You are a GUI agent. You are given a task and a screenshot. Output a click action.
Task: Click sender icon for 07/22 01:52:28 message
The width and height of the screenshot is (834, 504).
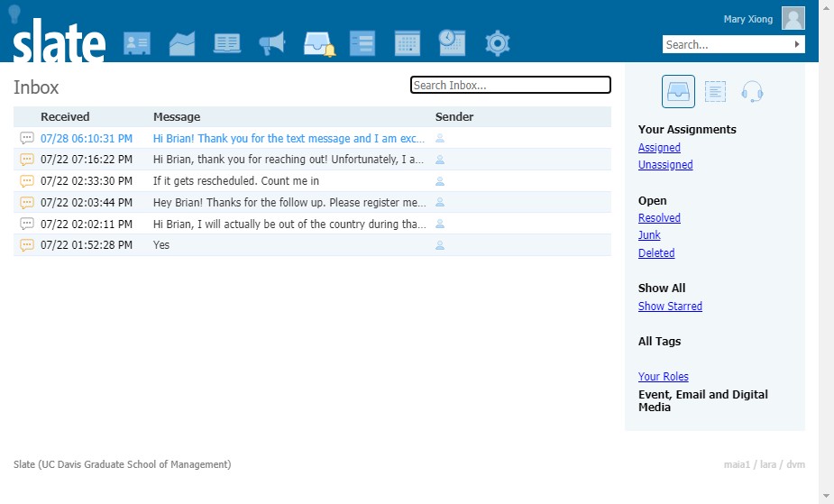pyautogui.click(x=440, y=245)
